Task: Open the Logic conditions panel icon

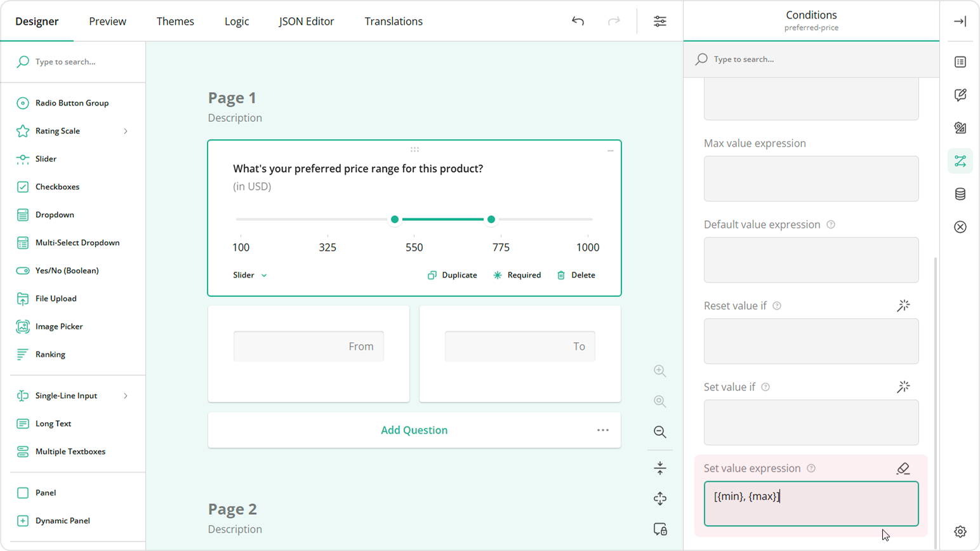Action: click(960, 161)
